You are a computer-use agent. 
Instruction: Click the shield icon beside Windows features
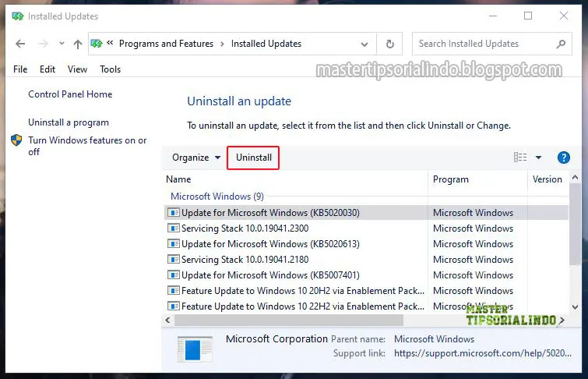point(16,140)
